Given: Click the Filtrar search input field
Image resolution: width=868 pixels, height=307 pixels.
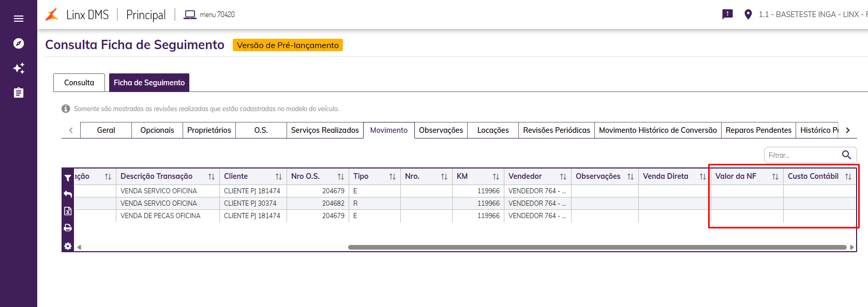Looking at the screenshot, I should click(x=803, y=155).
